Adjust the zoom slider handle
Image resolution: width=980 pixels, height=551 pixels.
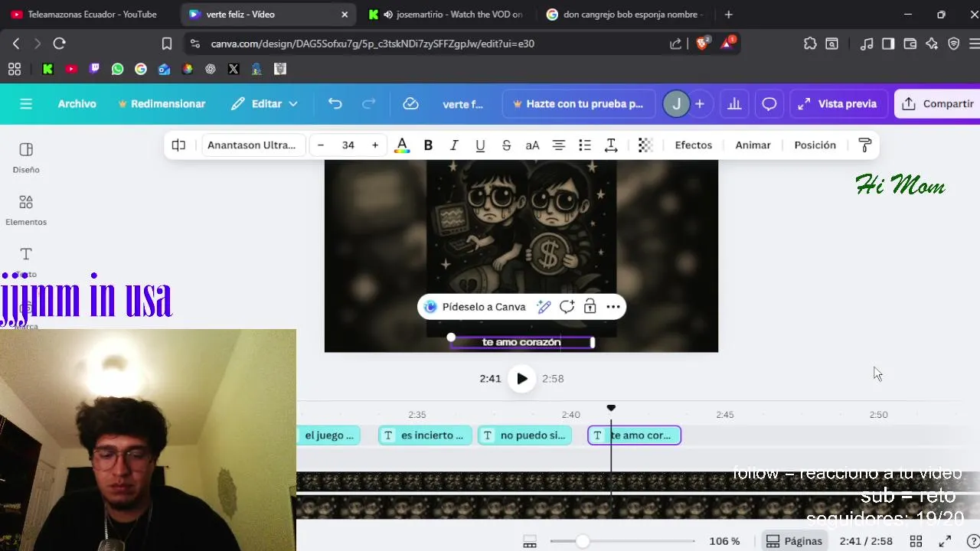[x=583, y=541]
